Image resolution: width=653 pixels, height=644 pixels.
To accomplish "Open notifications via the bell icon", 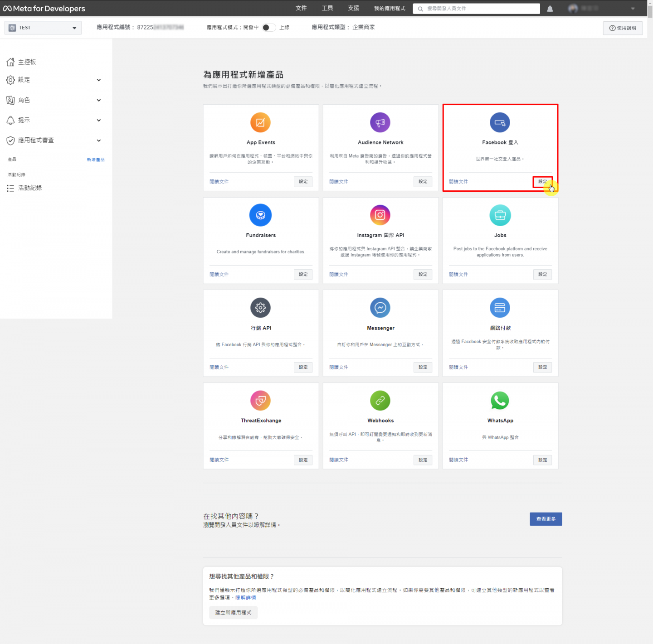I will tap(550, 9).
